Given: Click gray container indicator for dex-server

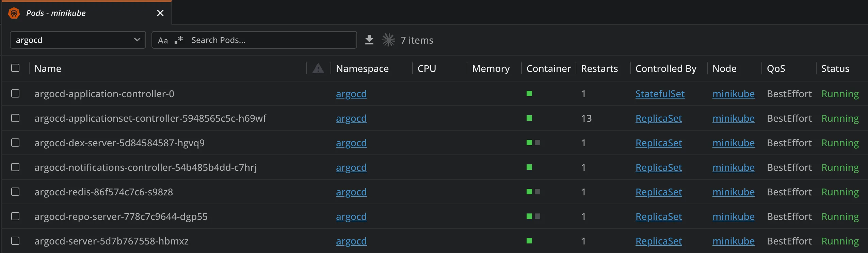Looking at the screenshot, I should click(x=537, y=143).
